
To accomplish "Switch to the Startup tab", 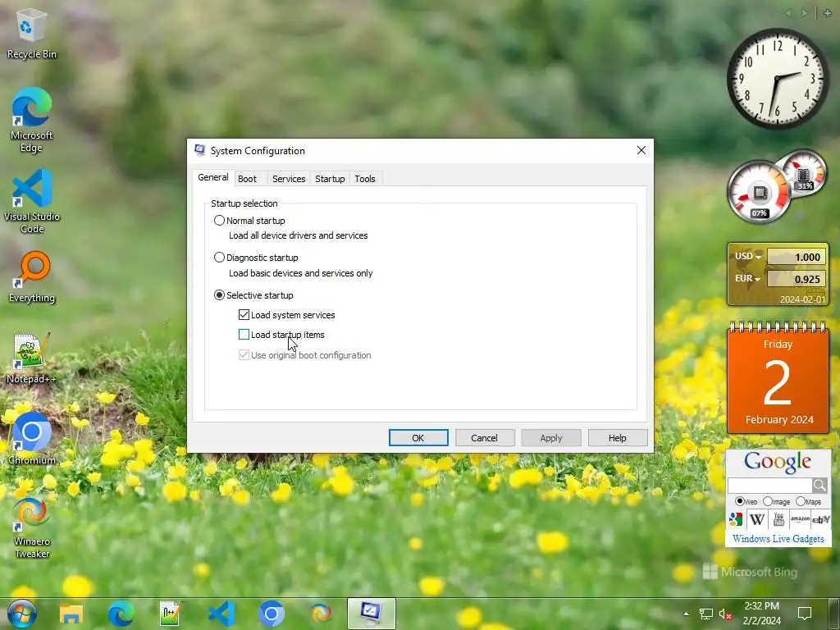I will [330, 179].
